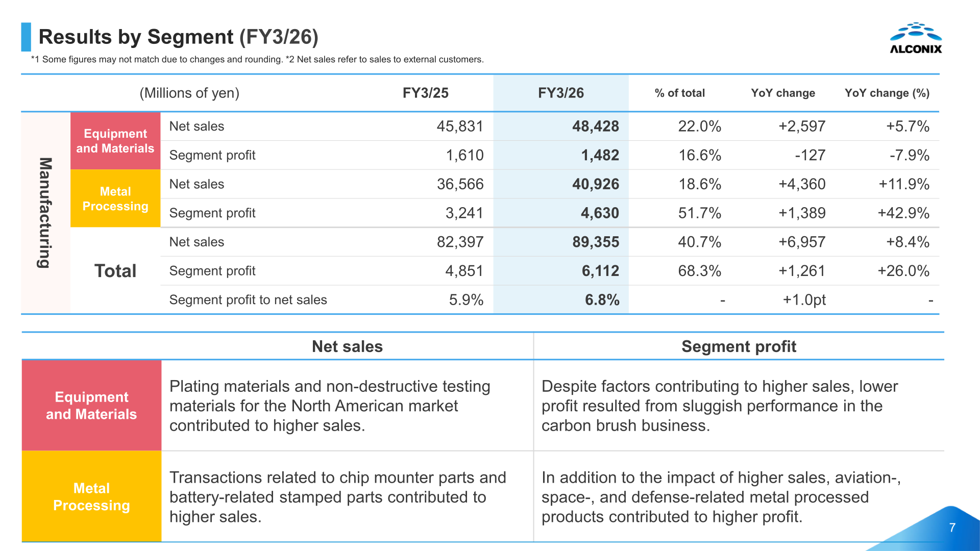Click the yellow 'Metal Processing' cell in lower table

(x=91, y=496)
